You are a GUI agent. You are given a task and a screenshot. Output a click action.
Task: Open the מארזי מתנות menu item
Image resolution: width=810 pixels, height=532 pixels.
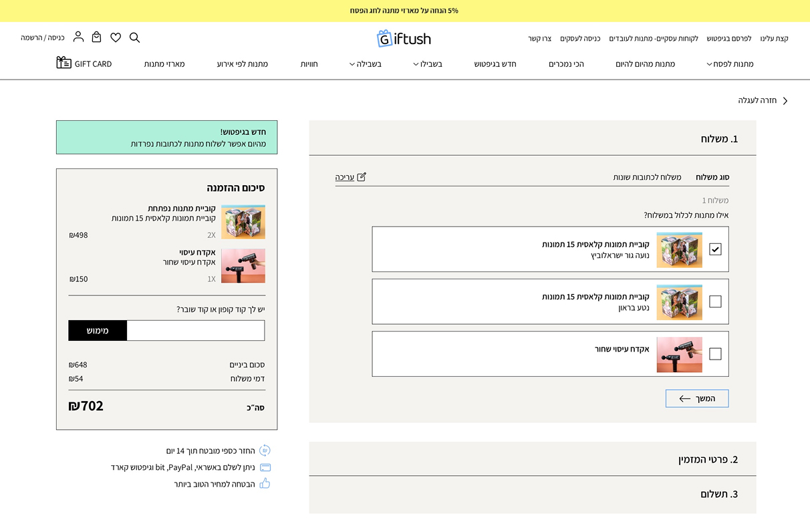coord(164,64)
